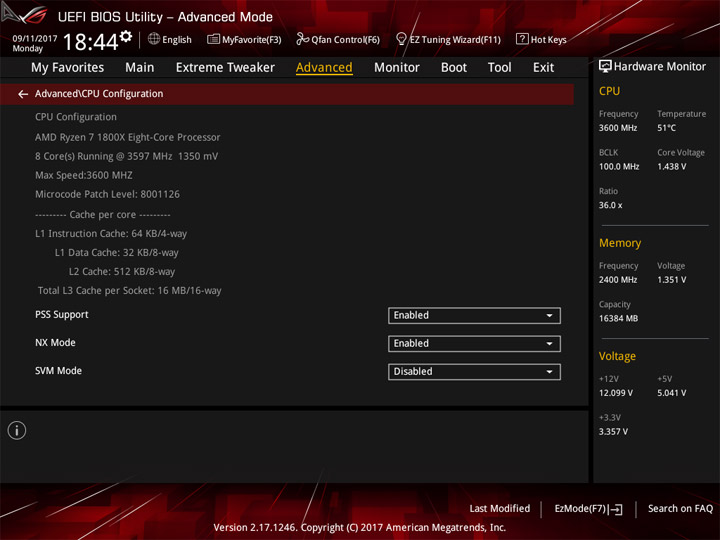Click the Microcode Patch Level line

point(107,194)
